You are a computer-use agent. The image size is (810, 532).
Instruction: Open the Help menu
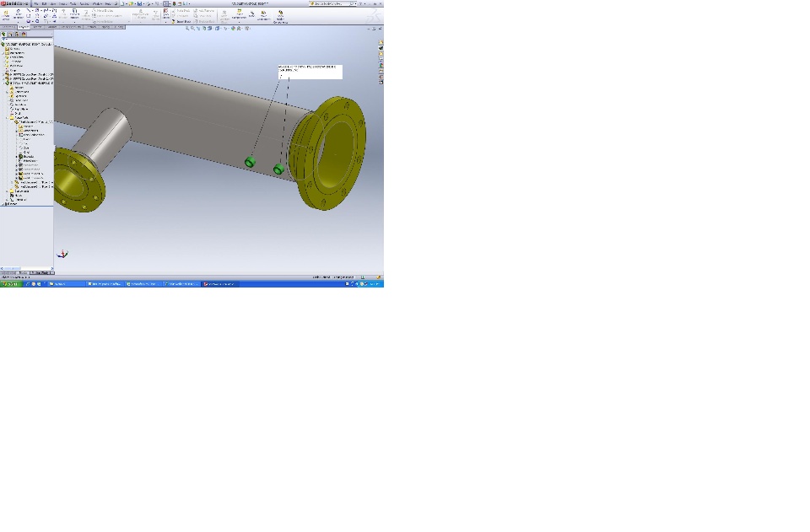click(x=108, y=3)
